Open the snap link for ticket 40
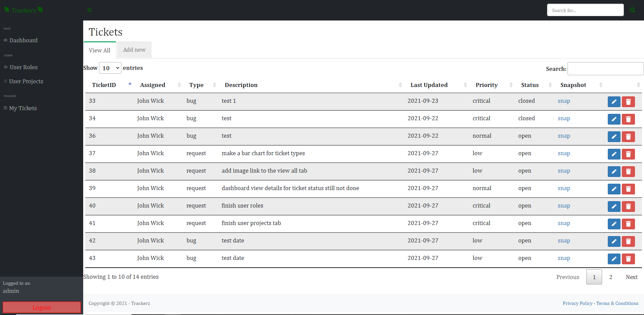The height and width of the screenshot is (315, 644). [x=564, y=206]
